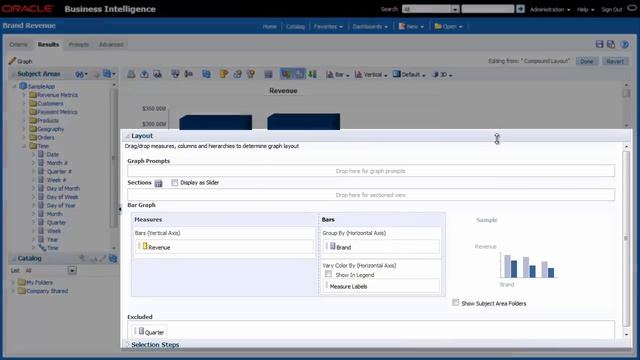The height and width of the screenshot is (360, 640).
Task: Switch to the Results tab
Action: [48, 44]
